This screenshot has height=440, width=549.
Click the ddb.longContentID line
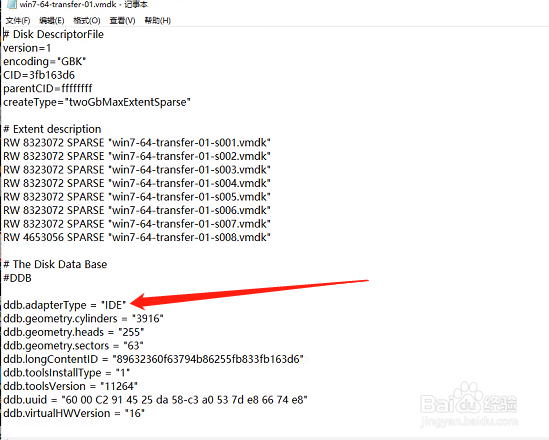click(x=153, y=359)
